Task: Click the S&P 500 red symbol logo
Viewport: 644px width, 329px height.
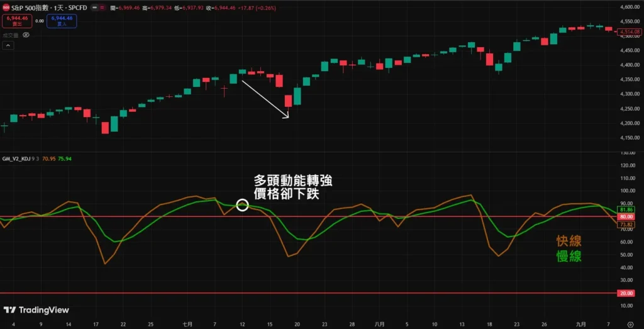Action: point(6,8)
